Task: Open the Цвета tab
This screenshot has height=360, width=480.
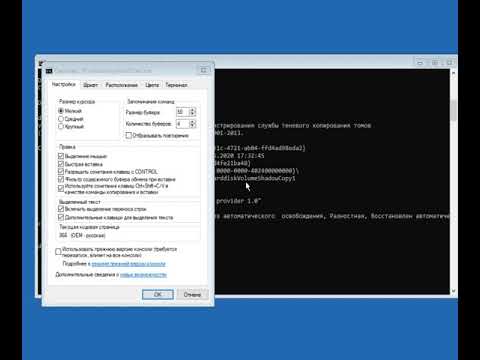Action: [152, 85]
